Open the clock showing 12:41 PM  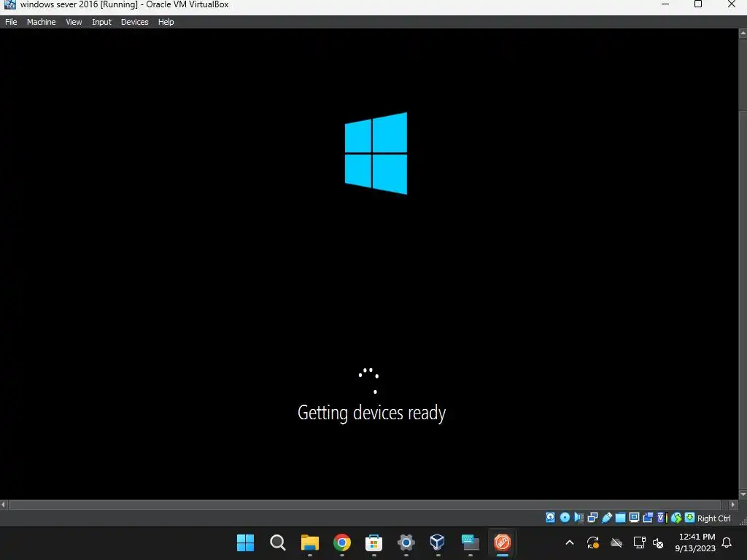pyautogui.click(x=695, y=542)
